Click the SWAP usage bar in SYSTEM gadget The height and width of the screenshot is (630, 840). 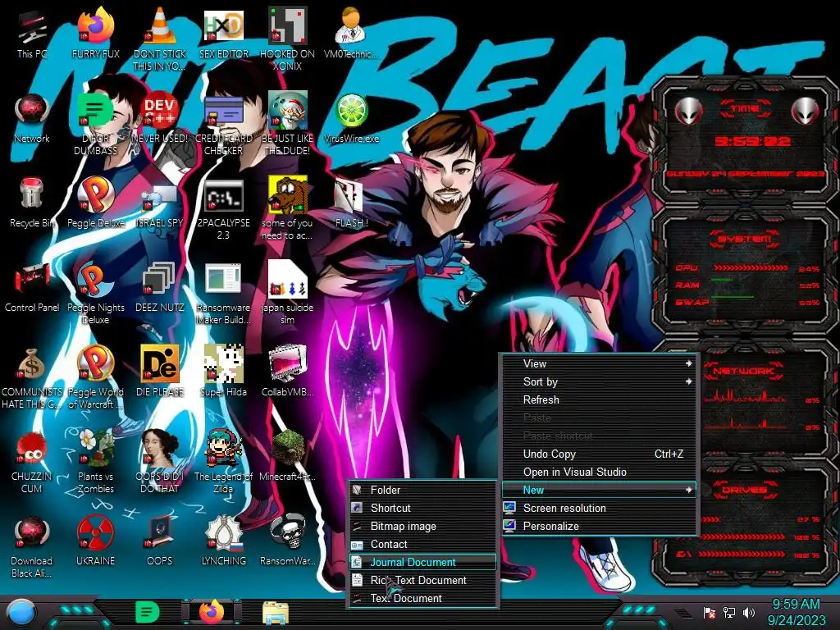coord(751,298)
